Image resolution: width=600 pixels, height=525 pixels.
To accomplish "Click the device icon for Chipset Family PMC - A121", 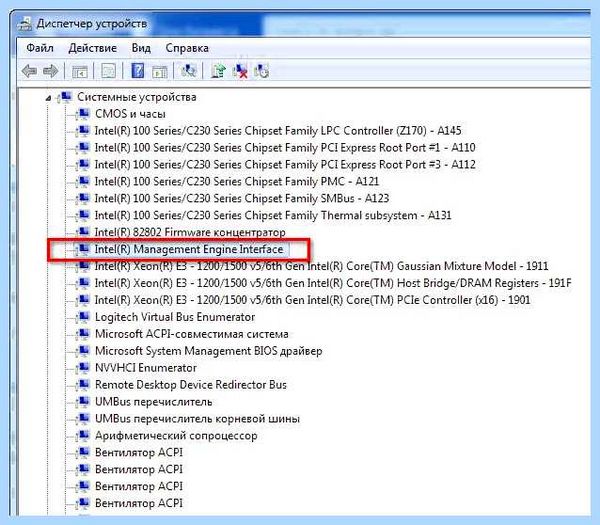I will tap(83, 181).
